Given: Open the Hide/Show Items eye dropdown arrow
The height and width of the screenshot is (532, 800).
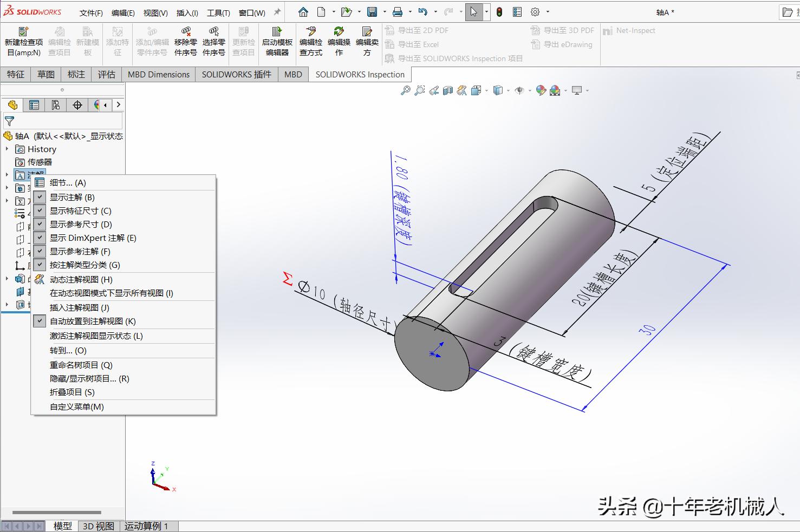Looking at the screenshot, I should click(x=530, y=90).
